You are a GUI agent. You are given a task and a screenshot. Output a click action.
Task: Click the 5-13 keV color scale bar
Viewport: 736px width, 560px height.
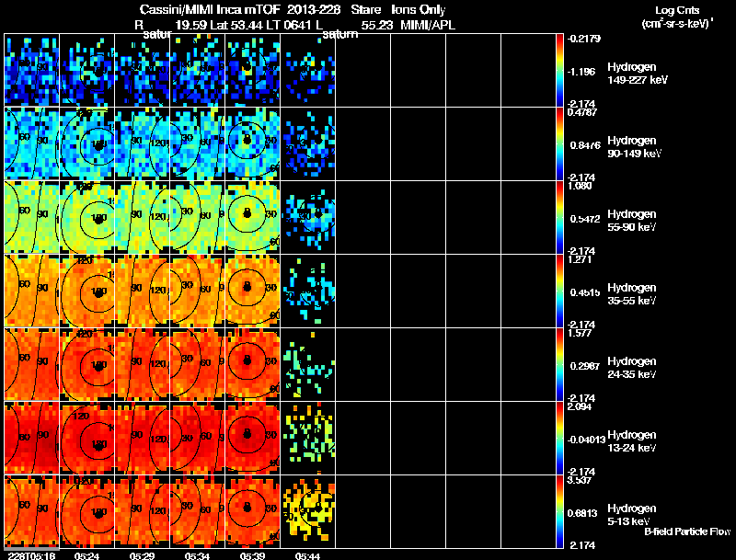(559, 511)
